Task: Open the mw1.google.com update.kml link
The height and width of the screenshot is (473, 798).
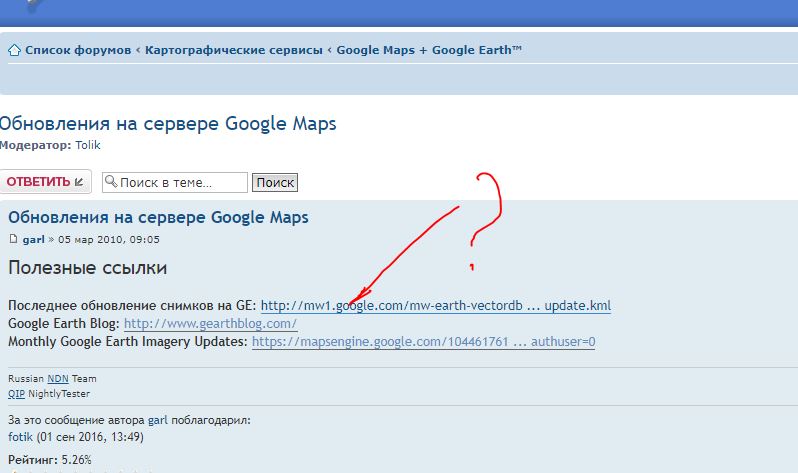Action: 435,305
